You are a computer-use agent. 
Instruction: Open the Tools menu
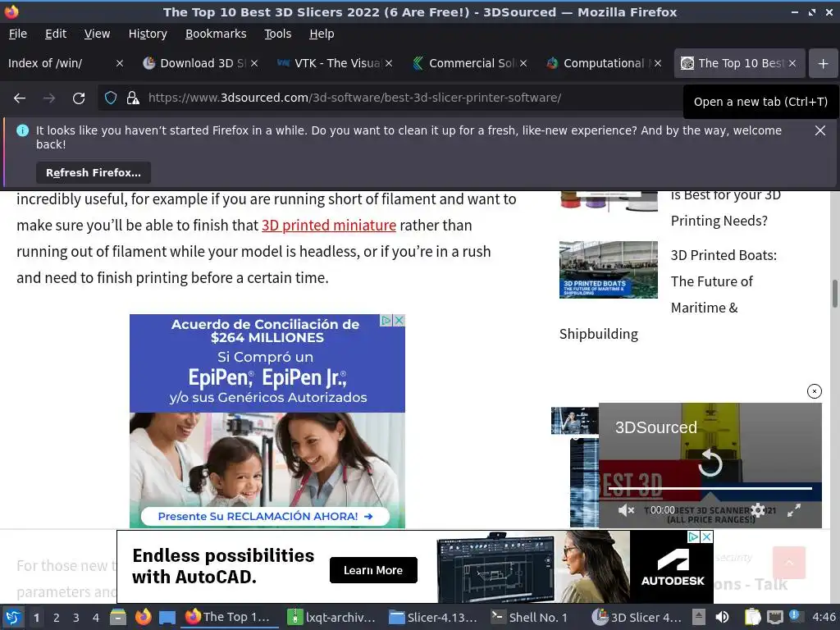pyautogui.click(x=277, y=34)
